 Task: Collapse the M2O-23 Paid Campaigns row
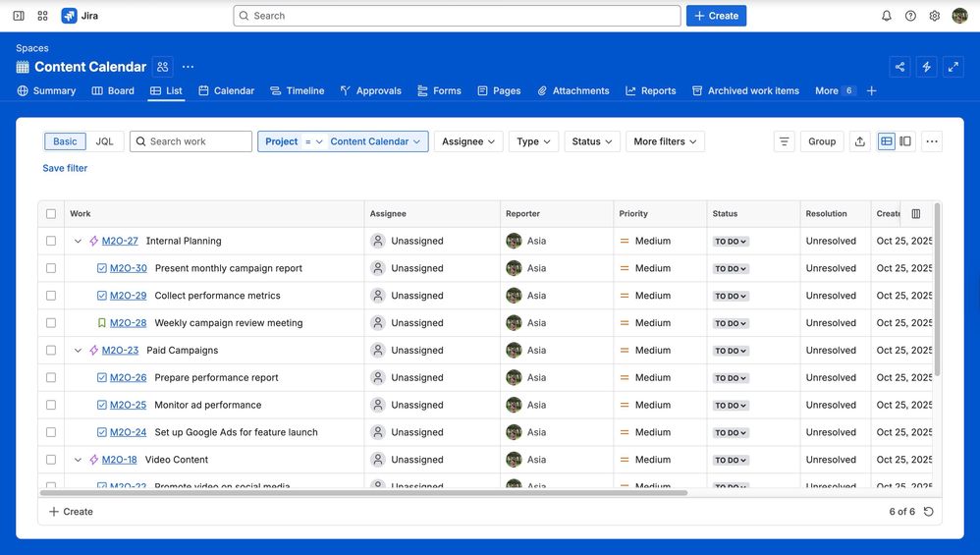point(79,351)
